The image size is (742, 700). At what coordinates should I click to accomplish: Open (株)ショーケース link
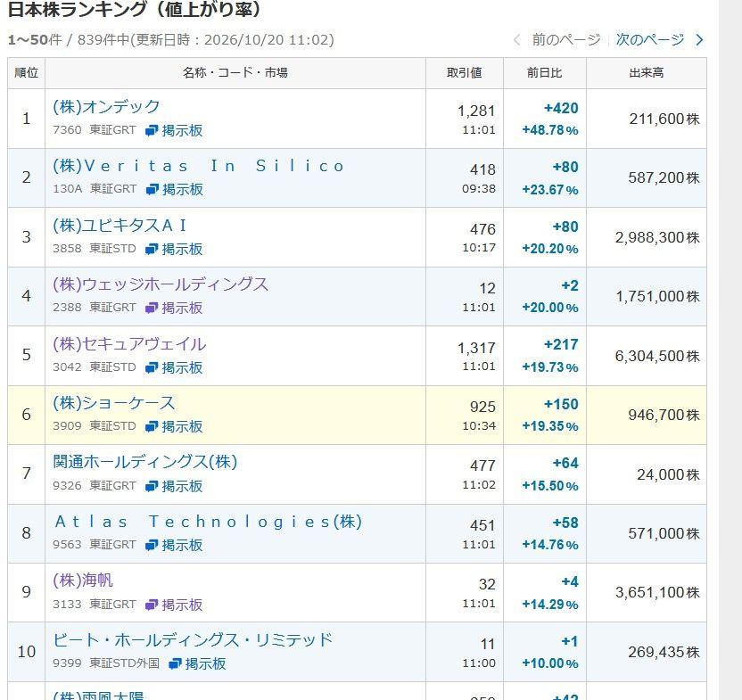tap(114, 403)
